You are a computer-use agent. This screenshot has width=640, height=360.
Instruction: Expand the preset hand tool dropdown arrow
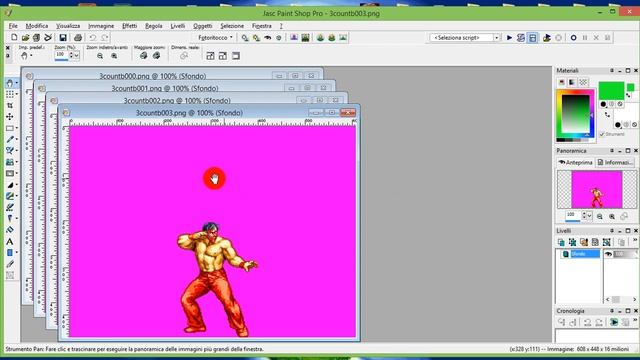click(x=31, y=56)
